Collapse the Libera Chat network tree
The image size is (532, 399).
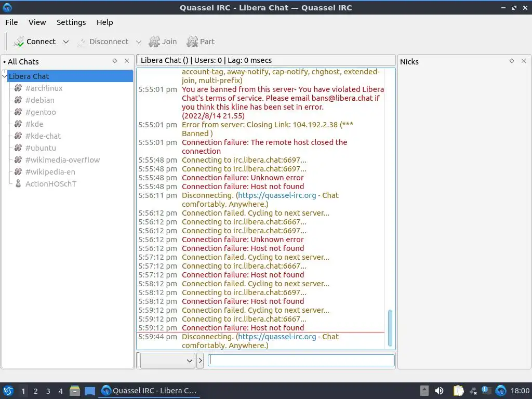pyautogui.click(x=4, y=76)
